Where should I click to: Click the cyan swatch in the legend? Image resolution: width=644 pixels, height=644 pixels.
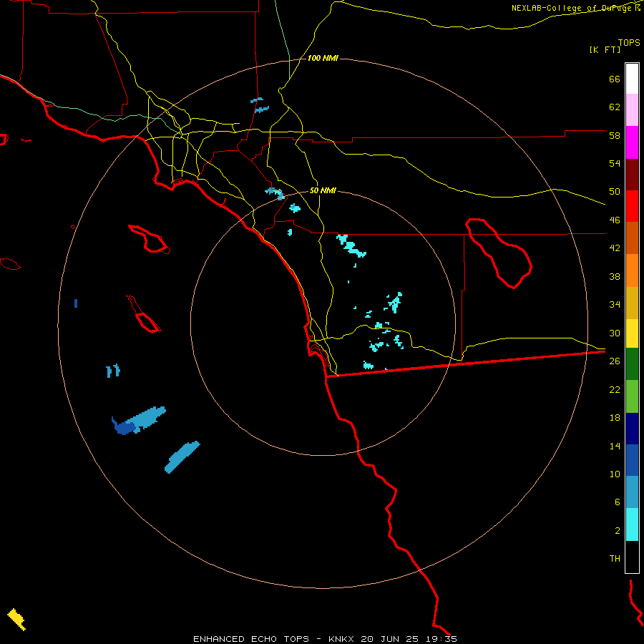click(632, 525)
